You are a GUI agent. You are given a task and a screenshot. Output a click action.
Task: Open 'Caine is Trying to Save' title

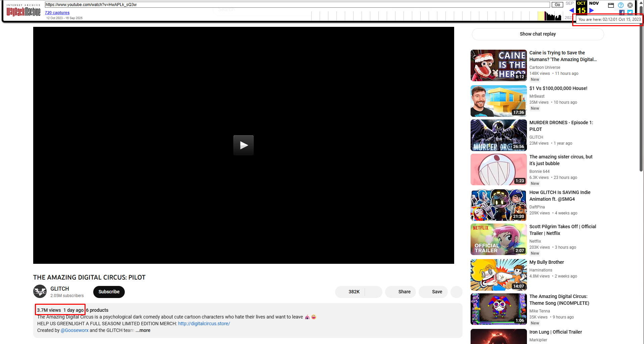[x=563, y=56]
